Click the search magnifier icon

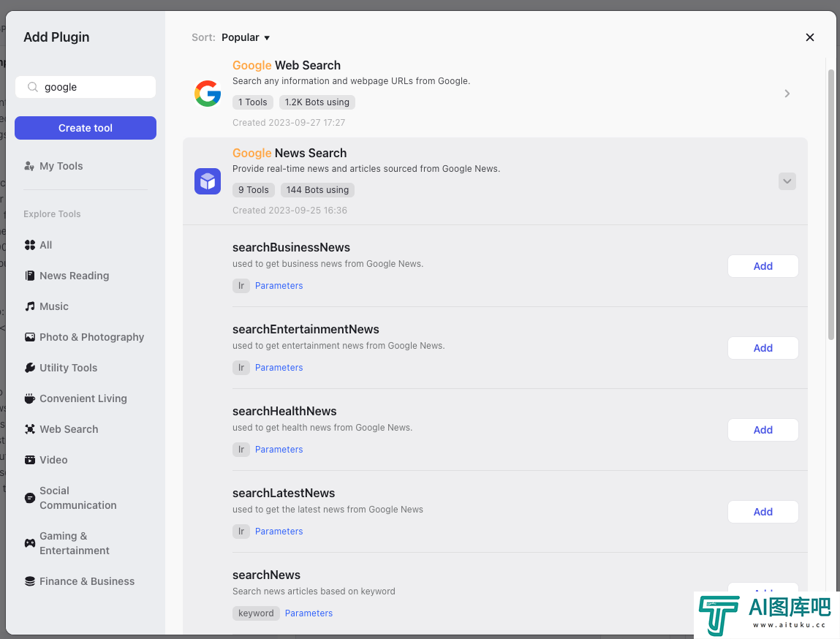point(33,87)
